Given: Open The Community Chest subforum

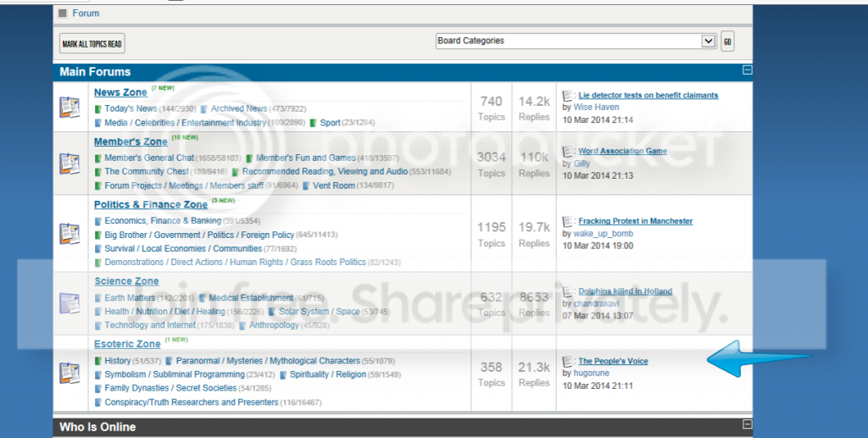Looking at the screenshot, I should point(147,172).
